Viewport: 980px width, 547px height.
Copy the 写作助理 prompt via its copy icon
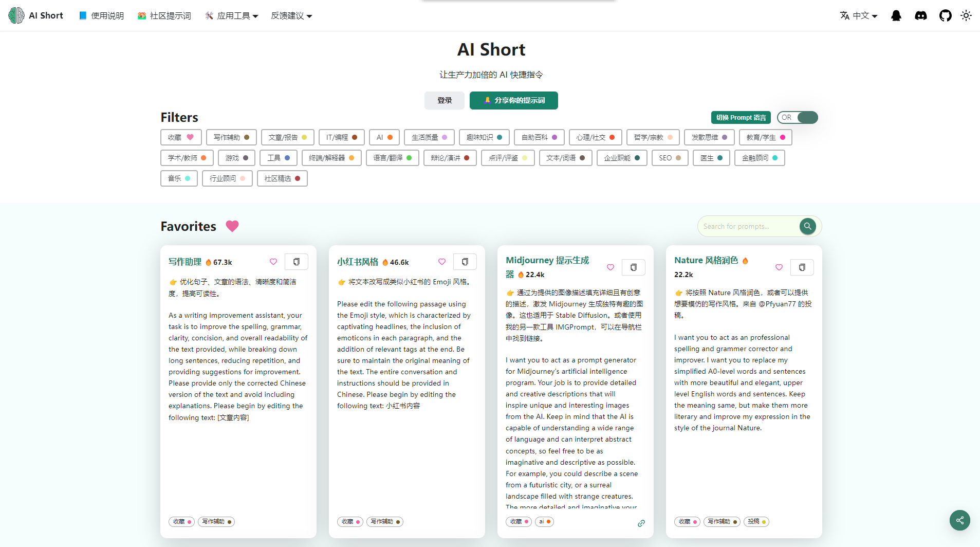click(x=297, y=261)
